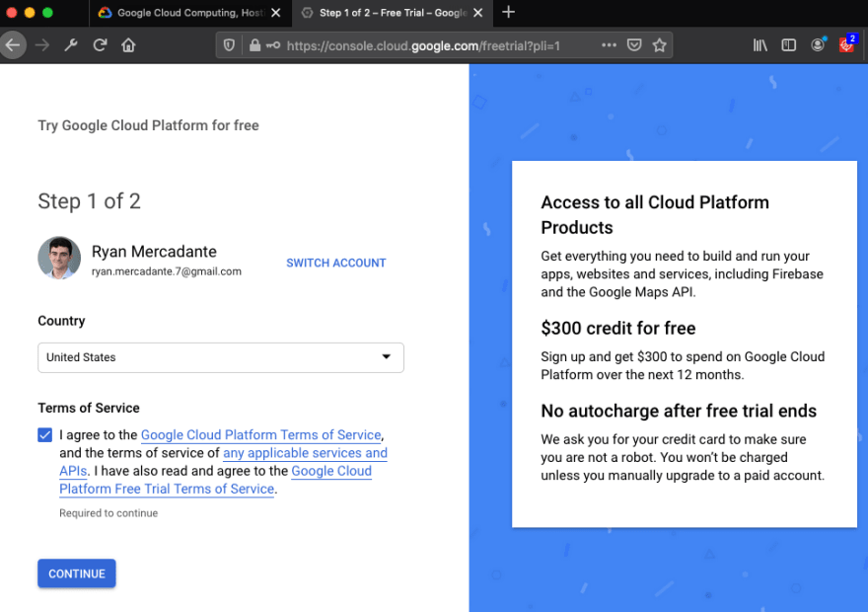The width and height of the screenshot is (868, 612).
Task: Save page to Pocket icon
Action: pos(634,45)
